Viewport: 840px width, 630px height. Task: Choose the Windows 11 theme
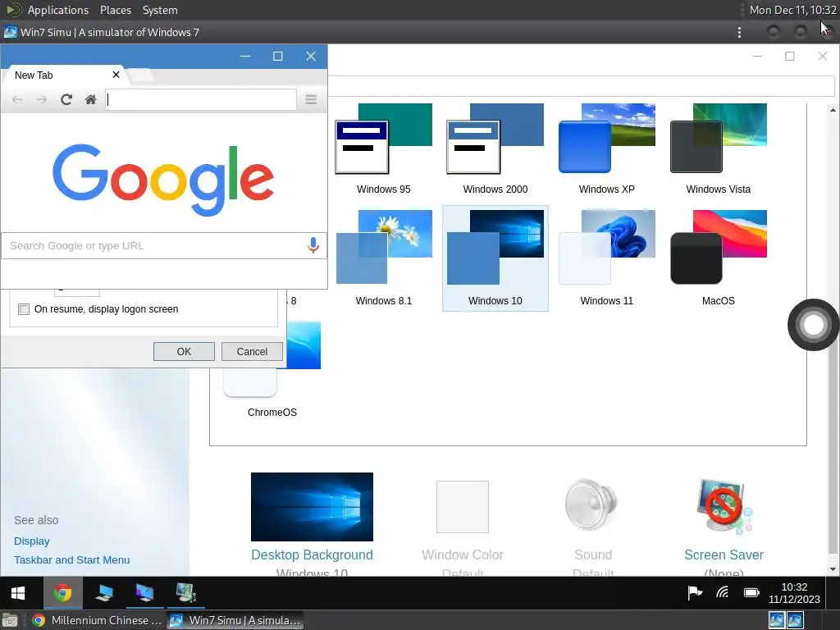coord(606,258)
